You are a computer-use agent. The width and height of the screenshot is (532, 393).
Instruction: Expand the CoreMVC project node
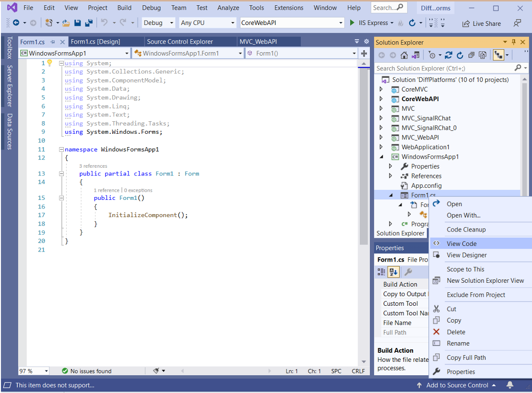click(x=381, y=89)
